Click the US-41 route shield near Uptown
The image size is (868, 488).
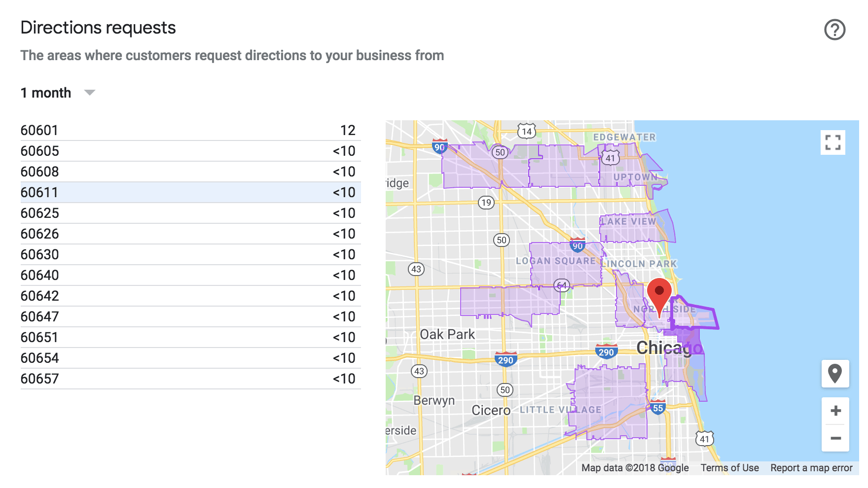tap(611, 158)
